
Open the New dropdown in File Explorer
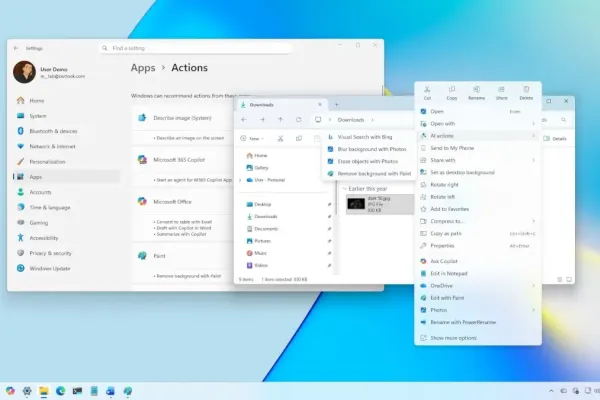252,139
